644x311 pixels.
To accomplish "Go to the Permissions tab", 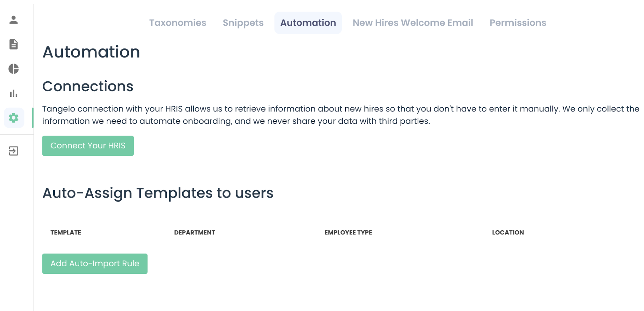I will (x=518, y=23).
